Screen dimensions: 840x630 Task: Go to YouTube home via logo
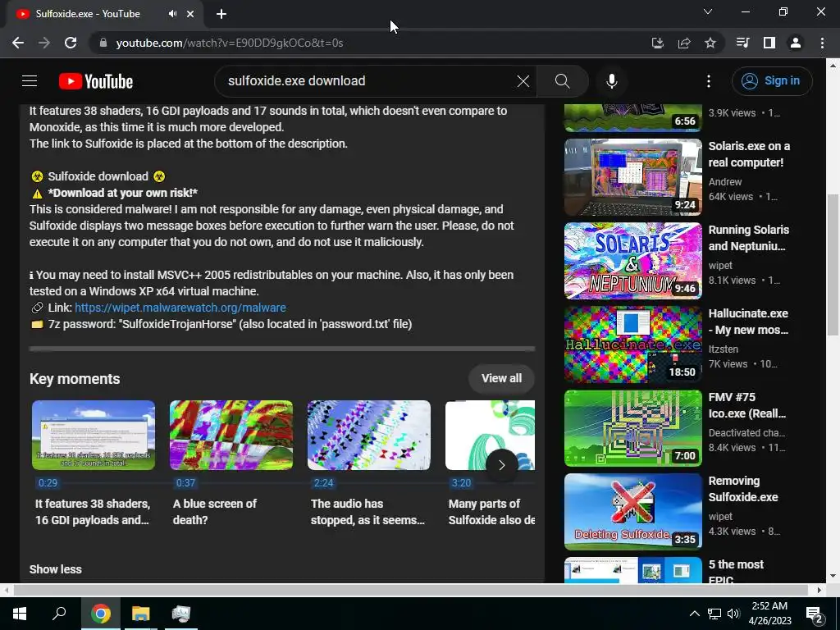[x=96, y=81]
